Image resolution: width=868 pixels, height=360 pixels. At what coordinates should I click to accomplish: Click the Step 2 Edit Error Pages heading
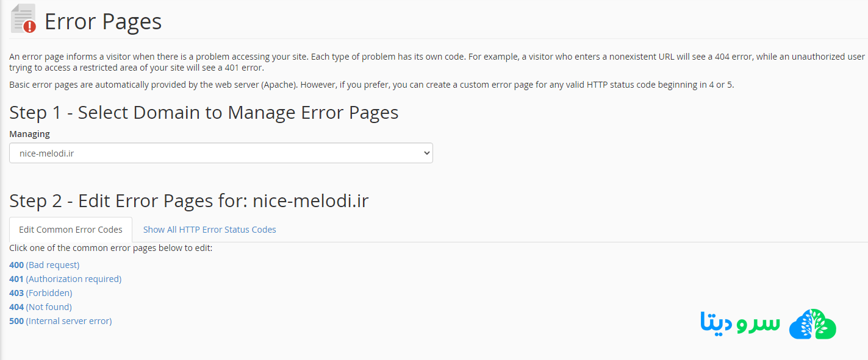click(x=189, y=201)
